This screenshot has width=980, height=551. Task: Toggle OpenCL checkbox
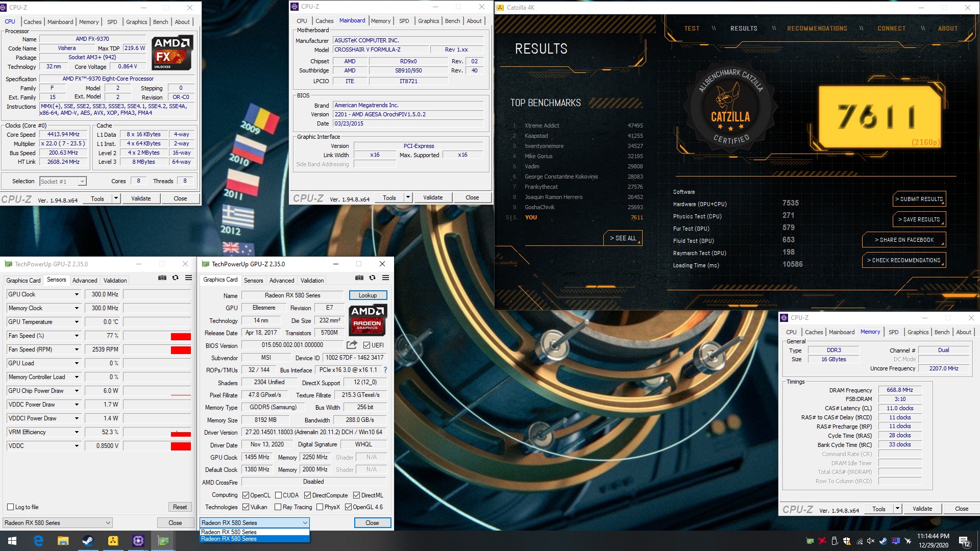coord(246,495)
